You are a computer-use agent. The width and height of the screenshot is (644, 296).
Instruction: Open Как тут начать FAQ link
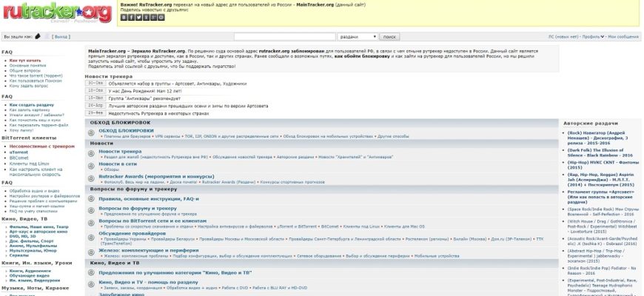point(25,61)
